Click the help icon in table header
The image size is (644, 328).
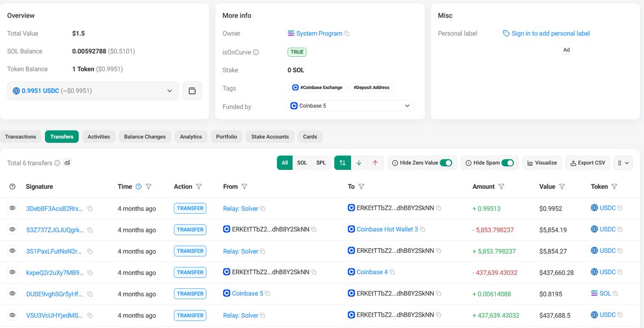(x=12, y=187)
